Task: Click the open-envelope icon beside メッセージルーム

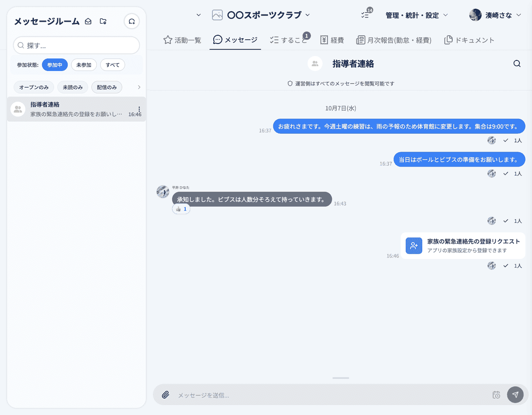Action: click(88, 21)
